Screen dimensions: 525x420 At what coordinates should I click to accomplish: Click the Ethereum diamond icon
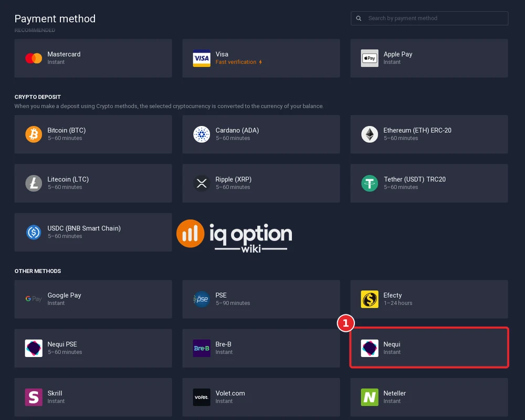tap(370, 134)
